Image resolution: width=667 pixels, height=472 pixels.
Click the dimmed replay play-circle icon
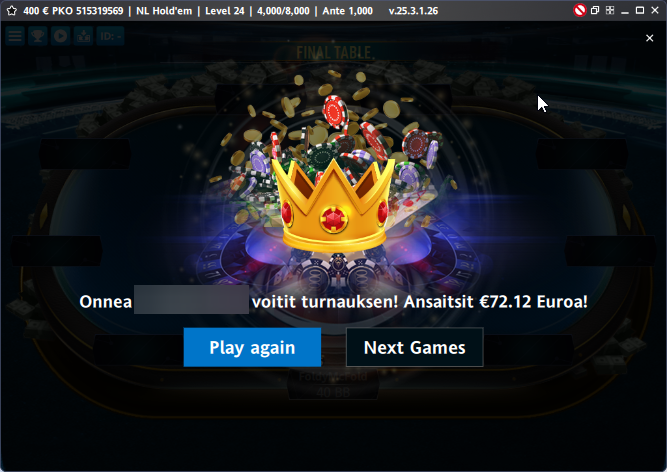(60, 36)
